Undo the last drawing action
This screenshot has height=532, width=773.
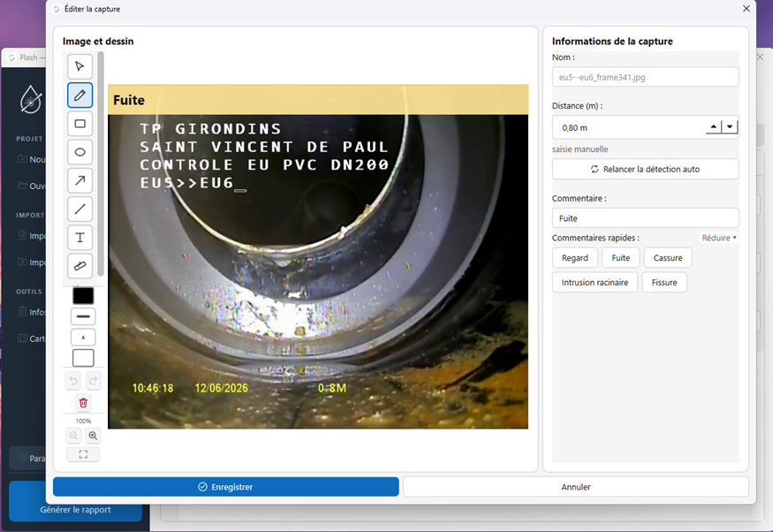click(x=73, y=381)
